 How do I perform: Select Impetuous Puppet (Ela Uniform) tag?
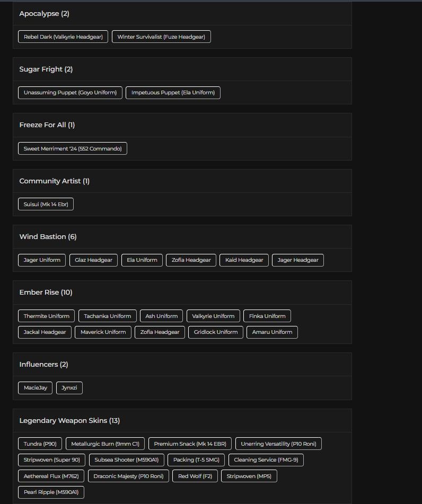point(173,93)
